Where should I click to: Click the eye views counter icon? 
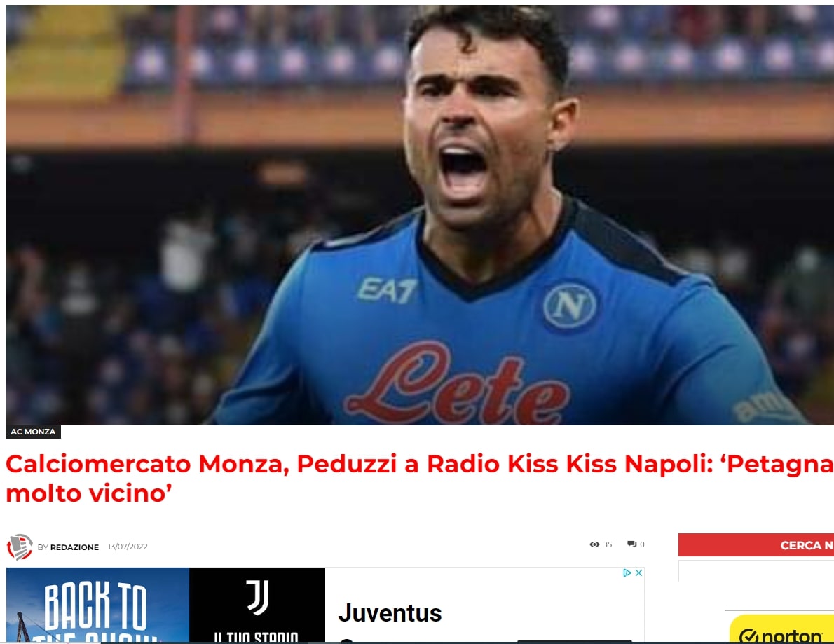(x=594, y=544)
